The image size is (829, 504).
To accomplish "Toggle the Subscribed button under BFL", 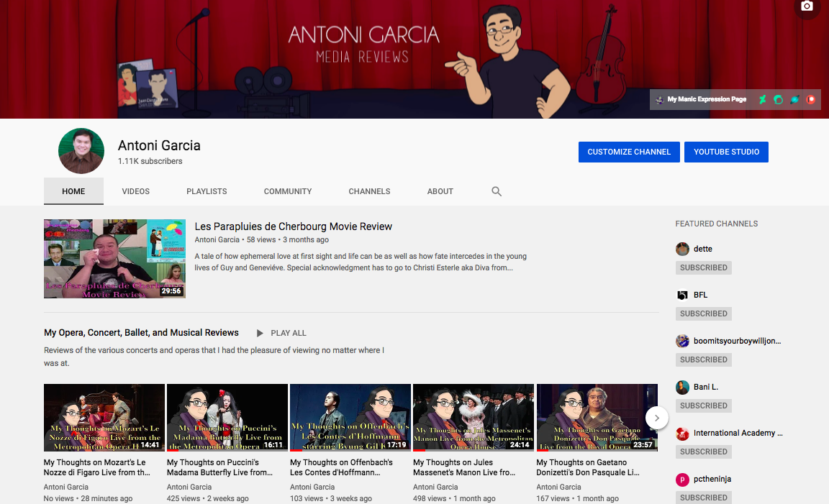I will [703, 313].
